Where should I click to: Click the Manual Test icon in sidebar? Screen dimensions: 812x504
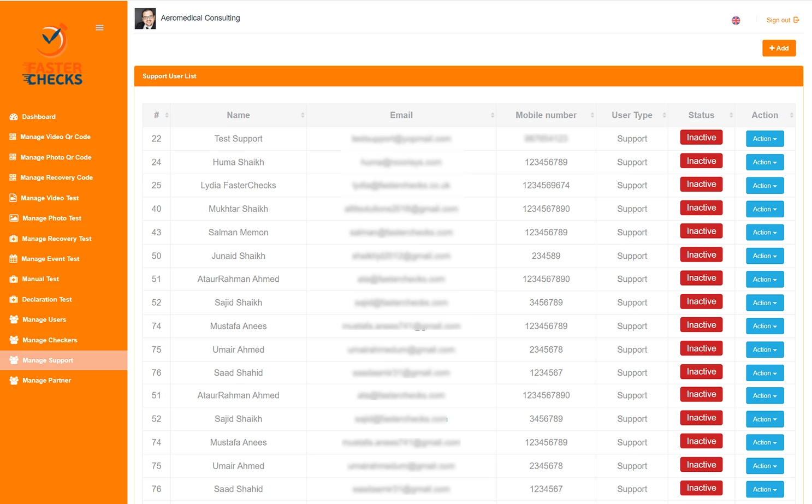[x=13, y=278]
